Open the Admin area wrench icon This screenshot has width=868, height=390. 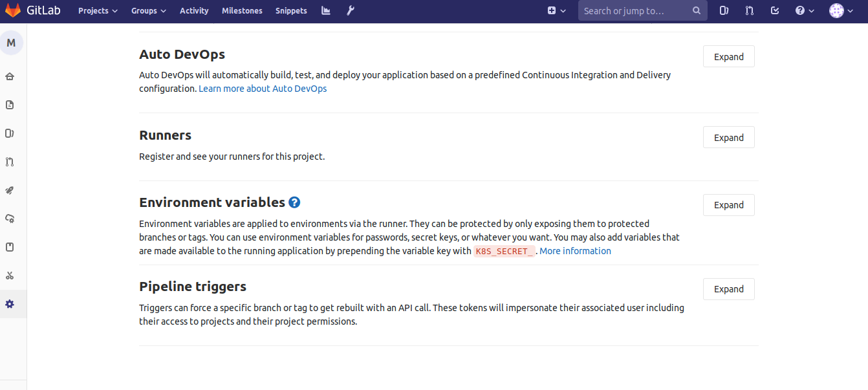coord(351,10)
